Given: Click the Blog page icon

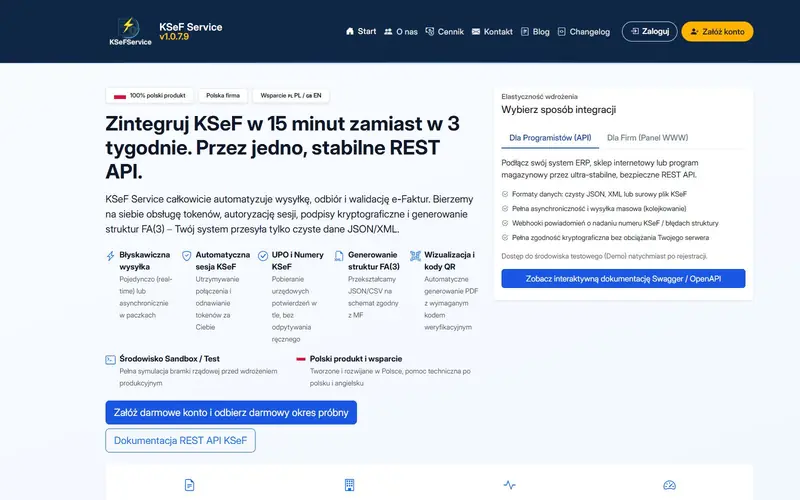Looking at the screenshot, I should tap(524, 32).
